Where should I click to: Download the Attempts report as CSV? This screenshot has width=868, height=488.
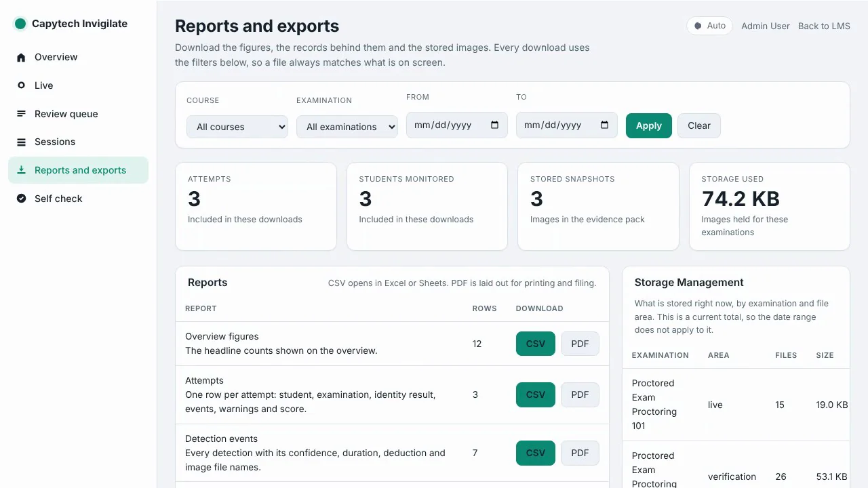536,394
